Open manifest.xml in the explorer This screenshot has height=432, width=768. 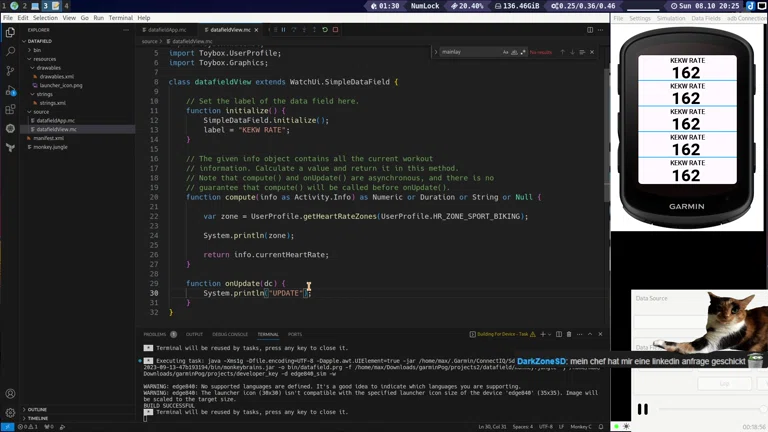click(x=48, y=138)
